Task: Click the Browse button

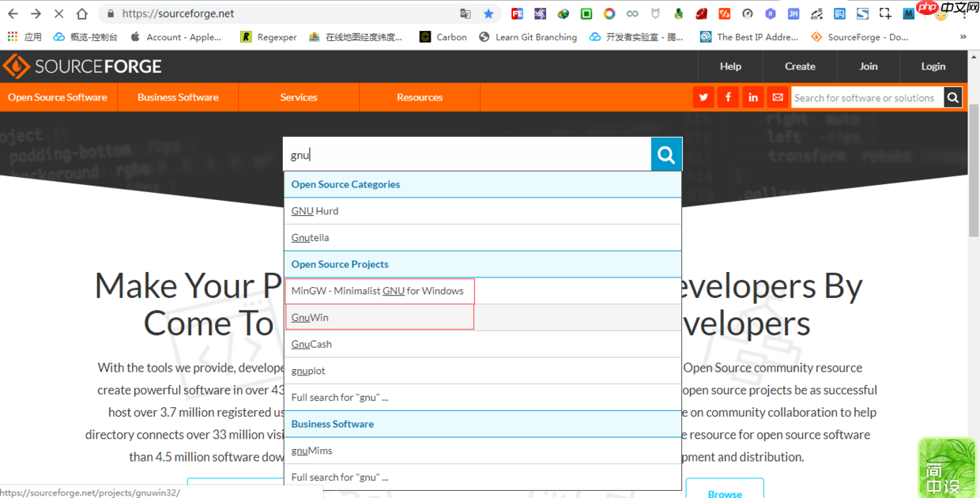Action: tap(725, 492)
